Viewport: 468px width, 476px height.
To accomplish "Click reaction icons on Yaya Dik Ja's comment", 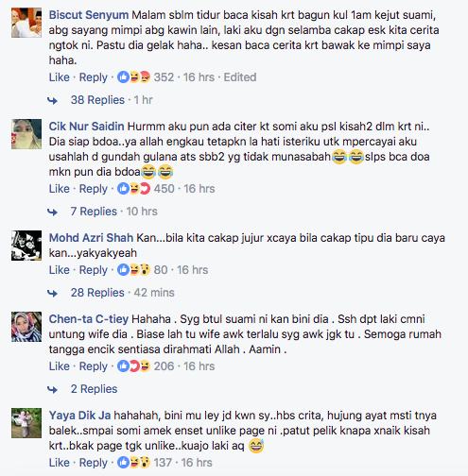I will (134, 463).
